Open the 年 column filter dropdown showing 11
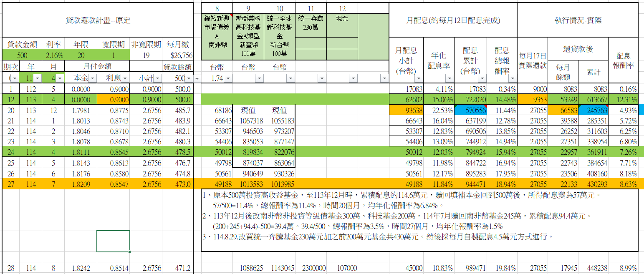The image size is (644, 274). click(37, 78)
